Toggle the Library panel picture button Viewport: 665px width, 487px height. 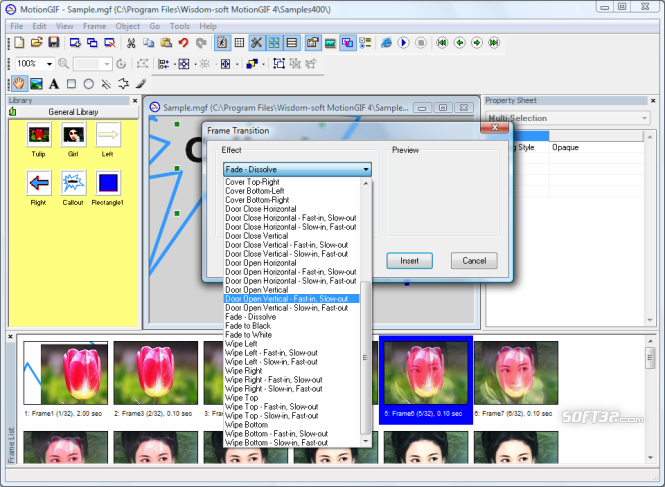tap(330, 43)
